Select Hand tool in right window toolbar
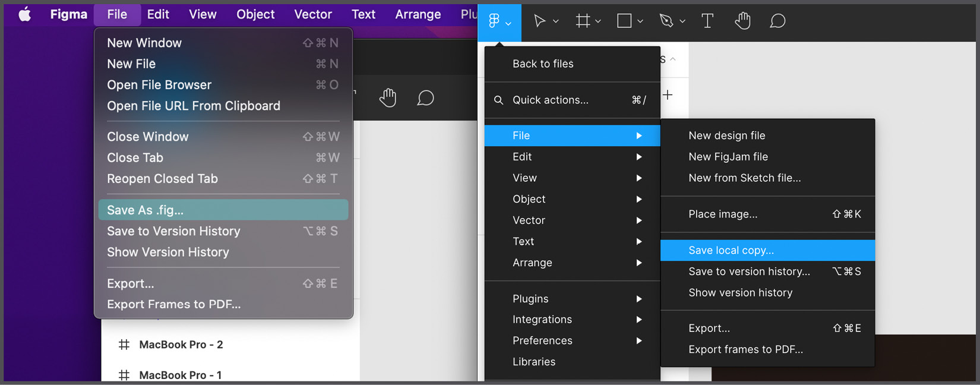 tap(742, 21)
